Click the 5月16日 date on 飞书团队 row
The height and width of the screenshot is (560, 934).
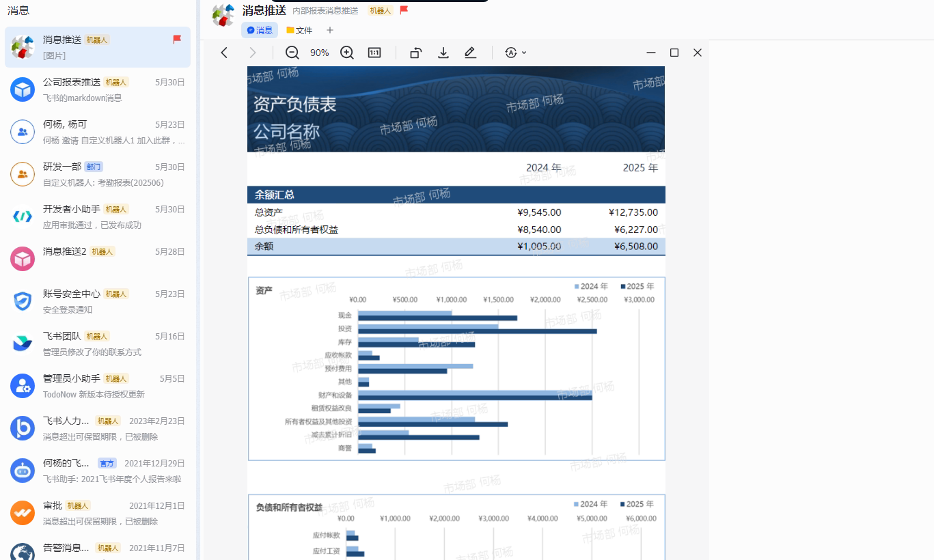point(170,336)
